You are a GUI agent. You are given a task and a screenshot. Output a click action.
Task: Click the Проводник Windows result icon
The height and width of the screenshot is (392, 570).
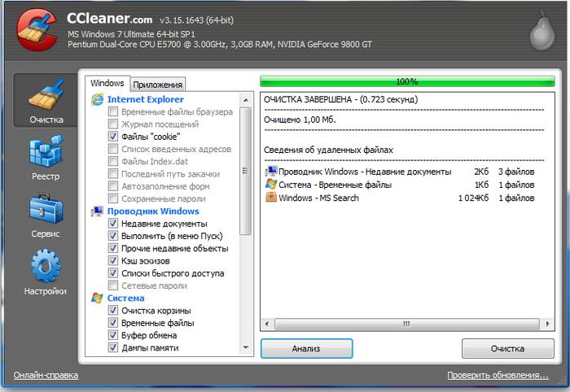pyautogui.click(x=271, y=172)
